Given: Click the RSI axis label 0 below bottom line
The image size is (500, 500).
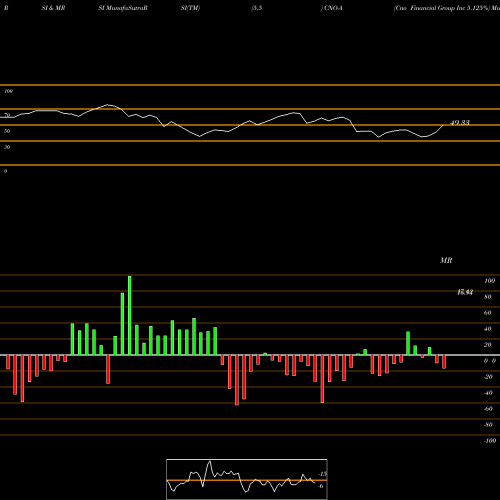Looking at the screenshot, I should [5, 171].
